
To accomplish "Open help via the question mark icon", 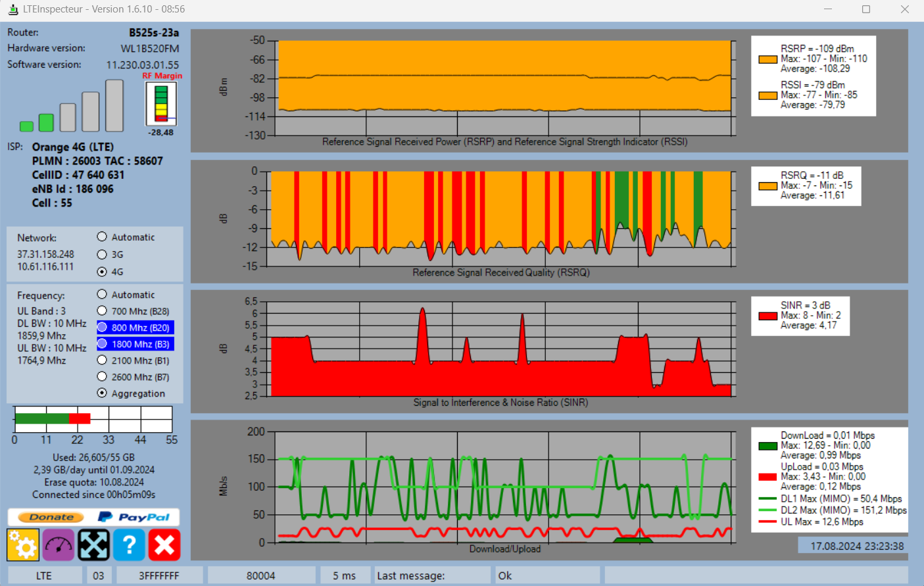I will coord(129,545).
